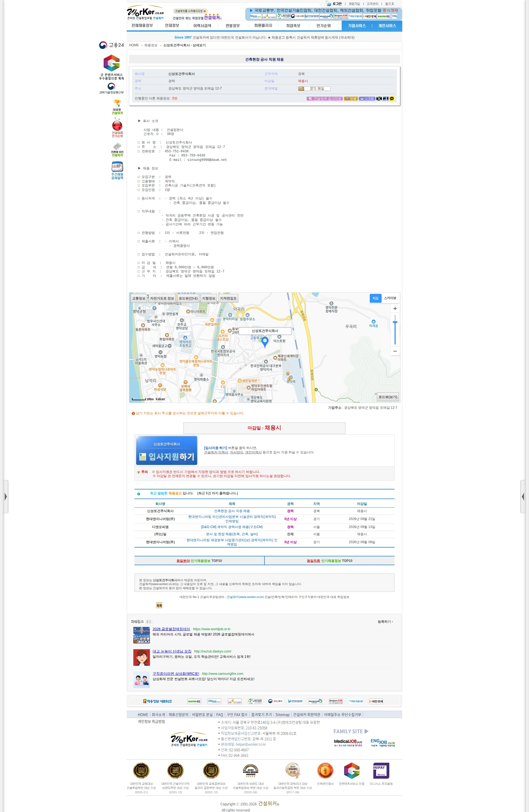The image size is (529, 812).
Task: Click the Good Contents Service certification badge
Action: click(112, 67)
